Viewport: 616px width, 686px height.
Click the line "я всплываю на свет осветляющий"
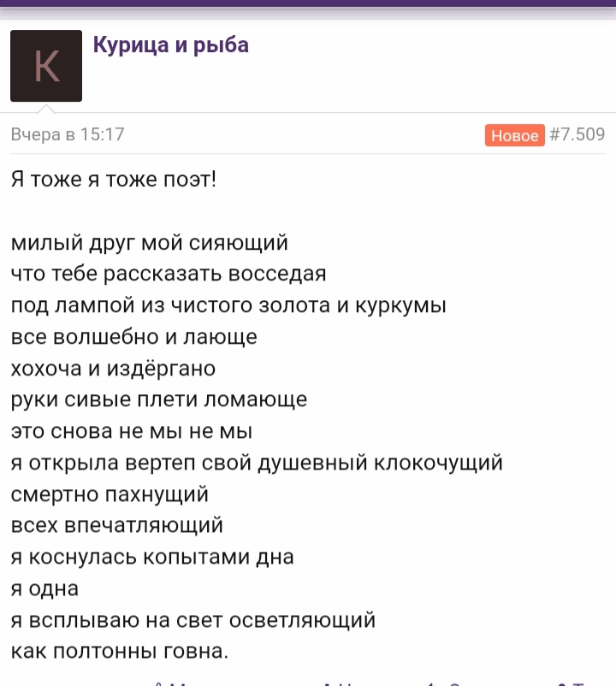[193, 620]
